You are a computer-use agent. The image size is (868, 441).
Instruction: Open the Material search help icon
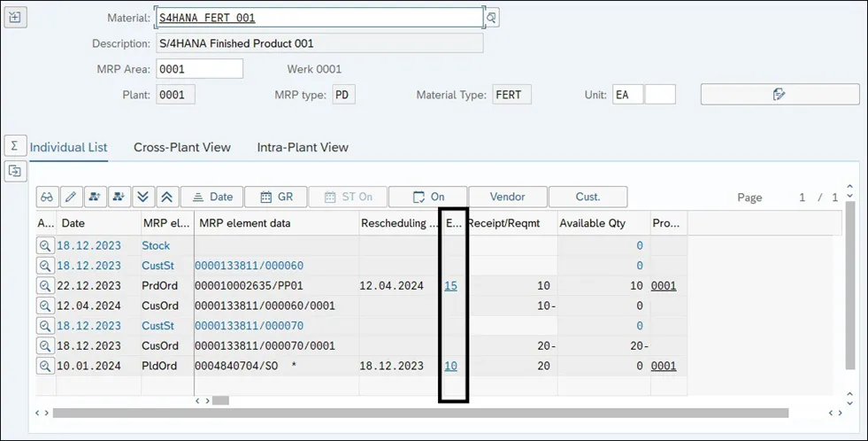coord(491,18)
